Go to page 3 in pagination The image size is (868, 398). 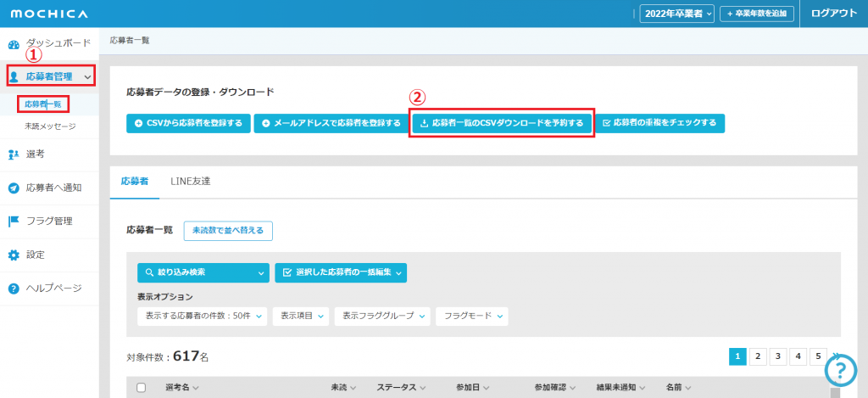[x=778, y=356]
